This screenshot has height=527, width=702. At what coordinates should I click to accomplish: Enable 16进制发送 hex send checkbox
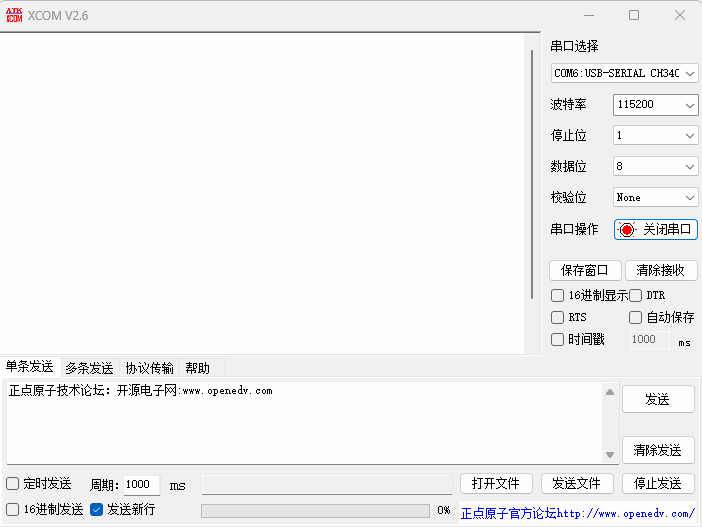click(x=13, y=510)
